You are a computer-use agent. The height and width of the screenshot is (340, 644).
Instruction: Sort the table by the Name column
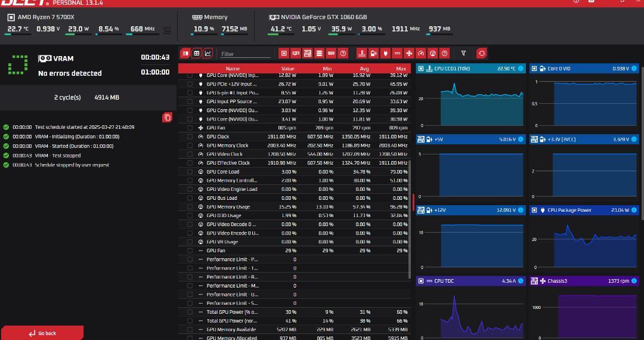coord(233,69)
